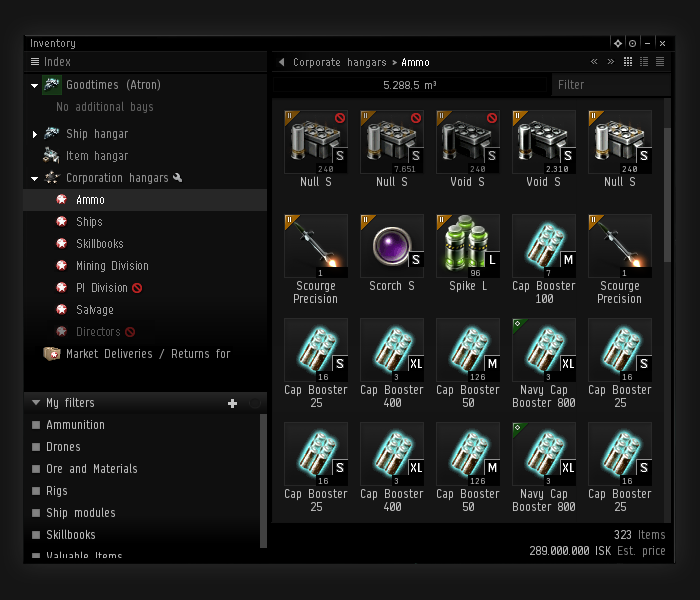This screenshot has width=700, height=600.
Task: Click the 5.288,5 m³ capacity bar
Action: [409, 85]
